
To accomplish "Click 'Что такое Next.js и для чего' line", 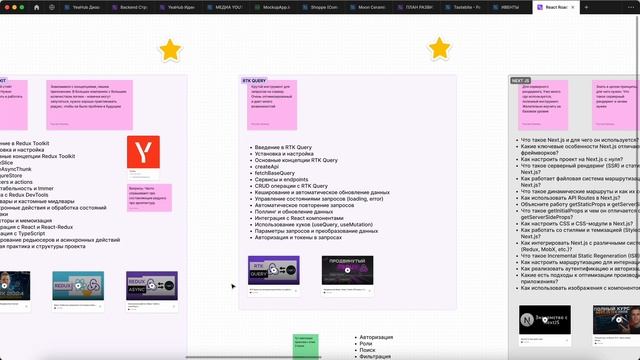I will pos(580,140).
